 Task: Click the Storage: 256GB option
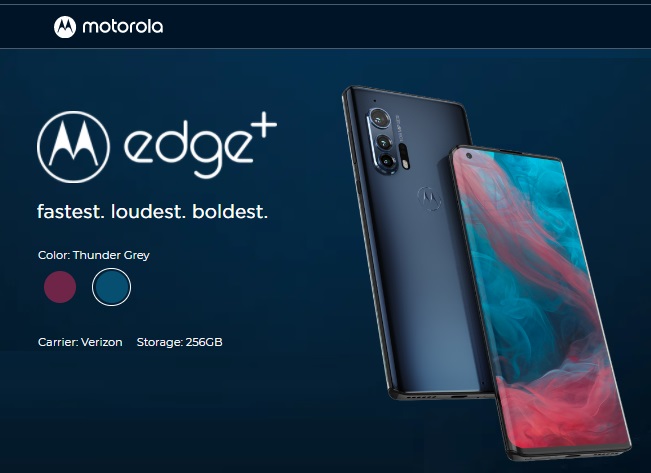click(x=179, y=342)
